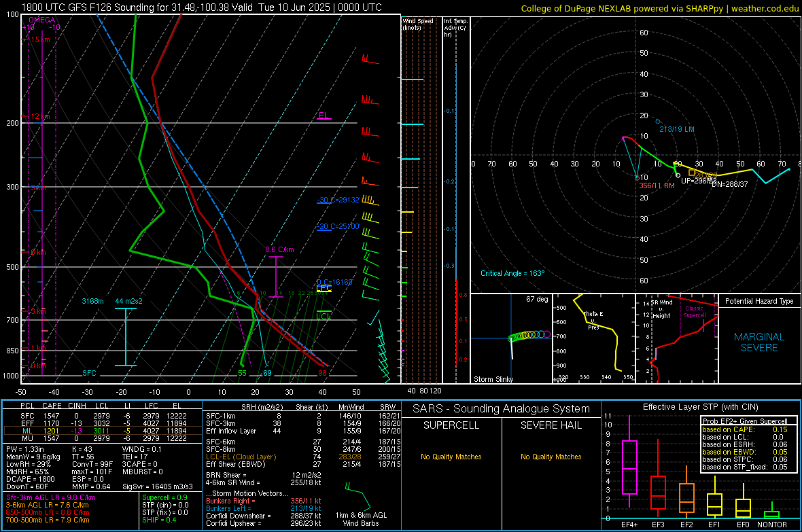Click the green LCL marker label
The height and width of the screenshot is (532, 802).
pos(324,316)
